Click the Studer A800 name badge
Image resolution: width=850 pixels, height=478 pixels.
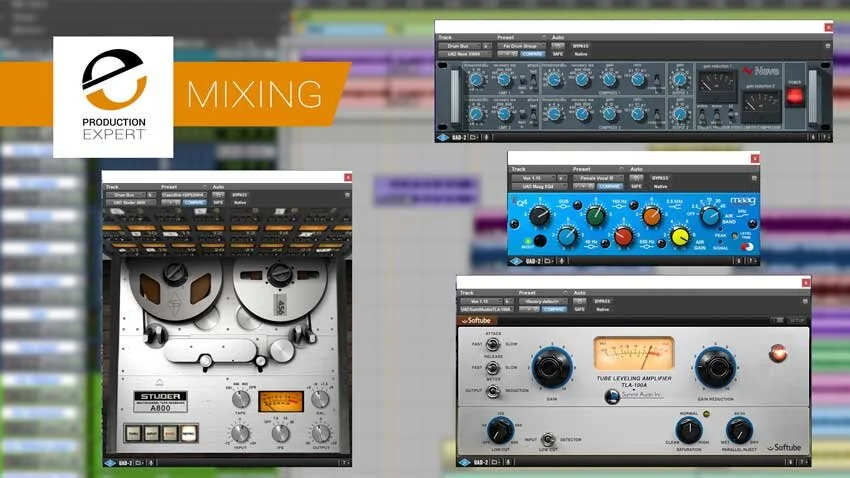tap(160, 402)
